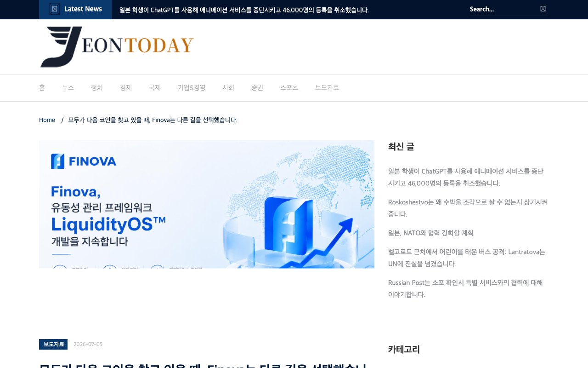588x368 pixels.
Task: Click the JeonToday logo
Action: [117, 47]
